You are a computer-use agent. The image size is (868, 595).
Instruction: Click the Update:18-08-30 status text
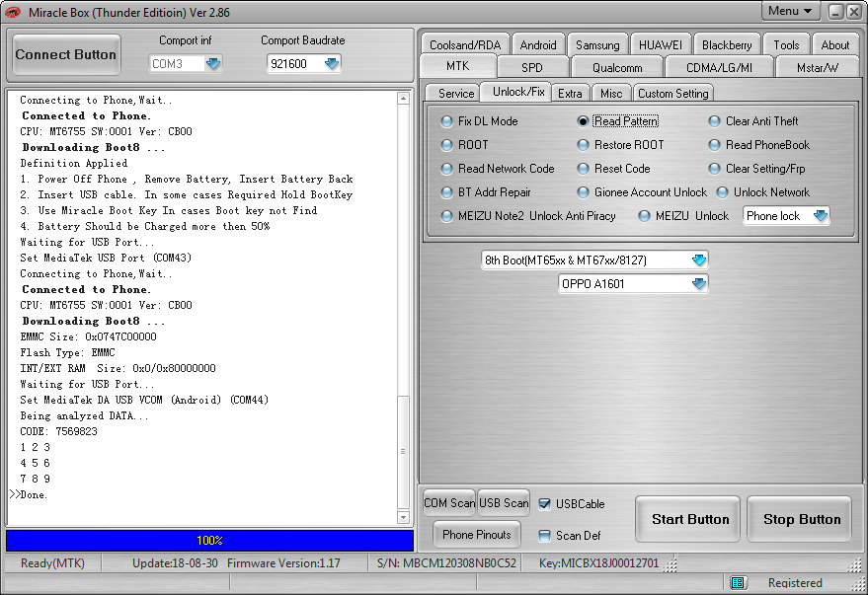pos(175,562)
